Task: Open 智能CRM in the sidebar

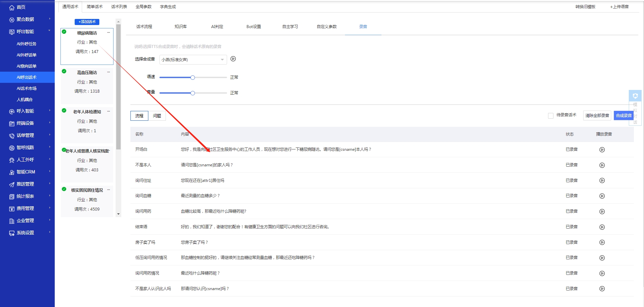Action: tap(25, 172)
